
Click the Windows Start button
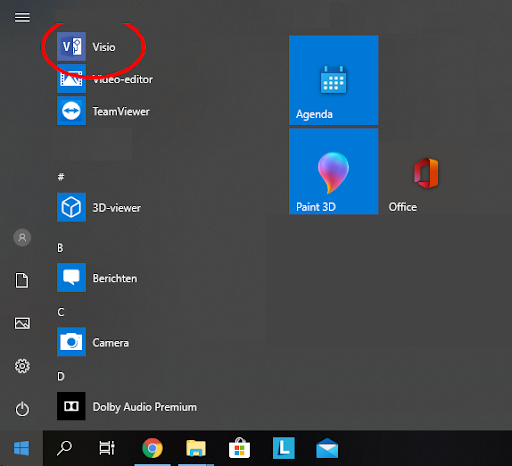pos(22,448)
